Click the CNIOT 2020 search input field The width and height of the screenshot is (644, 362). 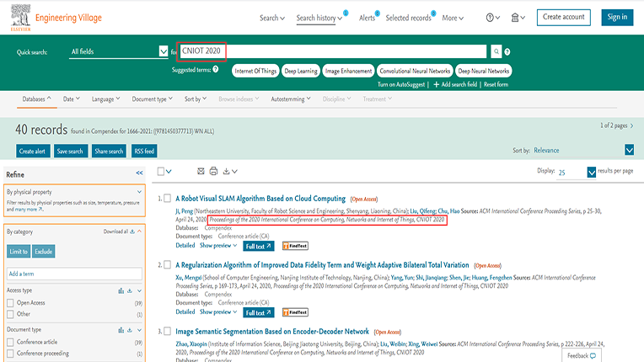tap(337, 51)
